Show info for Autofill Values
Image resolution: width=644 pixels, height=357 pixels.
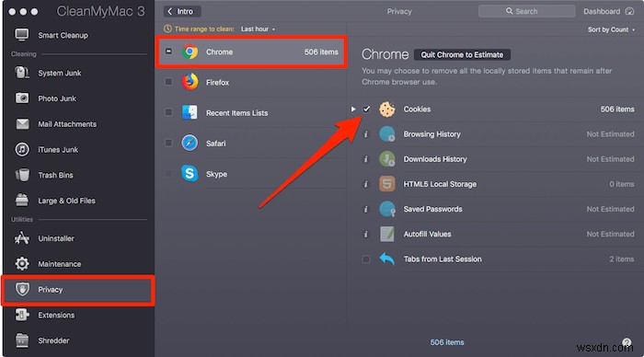pyautogui.click(x=366, y=234)
